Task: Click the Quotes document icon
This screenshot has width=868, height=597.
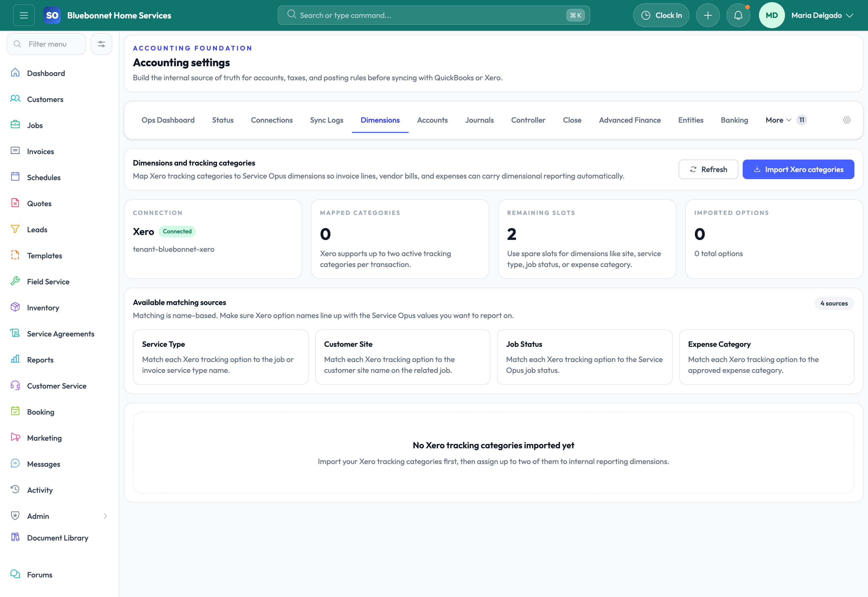Action: click(15, 203)
